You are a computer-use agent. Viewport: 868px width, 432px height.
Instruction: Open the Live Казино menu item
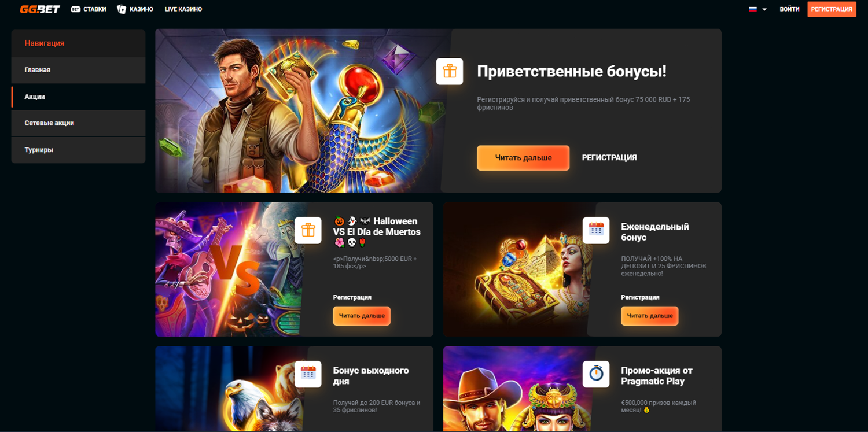pos(183,9)
